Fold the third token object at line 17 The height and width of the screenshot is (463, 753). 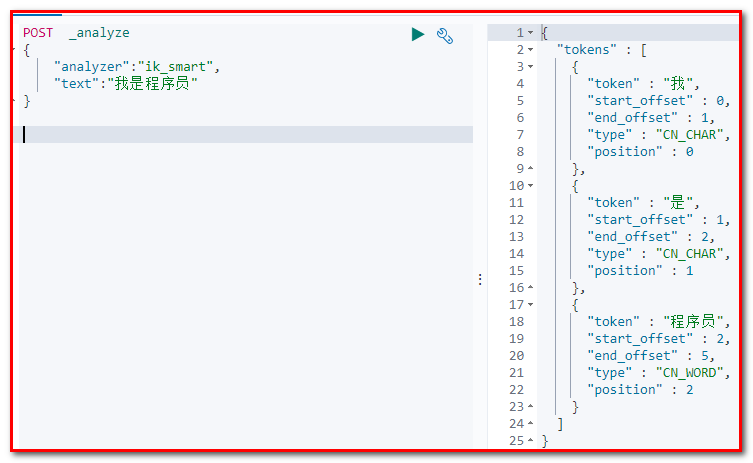[530, 305]
